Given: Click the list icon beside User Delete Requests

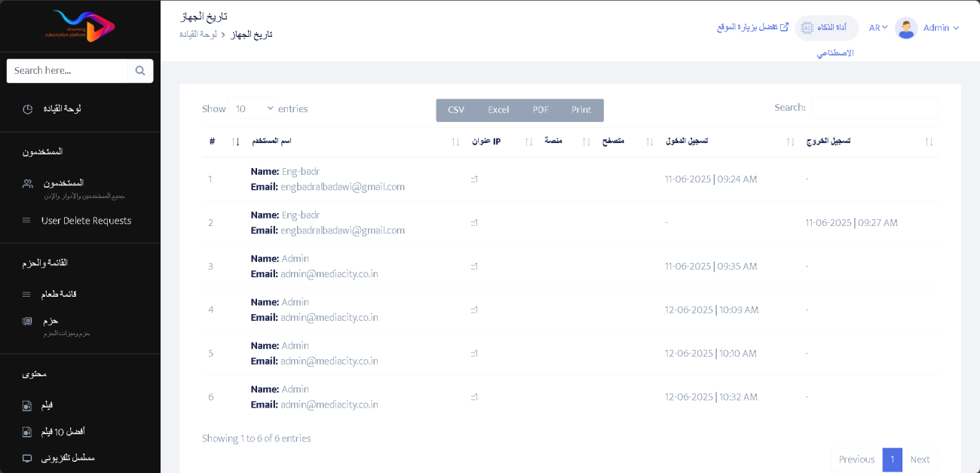Looking at the screenshot, I should (x=26, y=221).
